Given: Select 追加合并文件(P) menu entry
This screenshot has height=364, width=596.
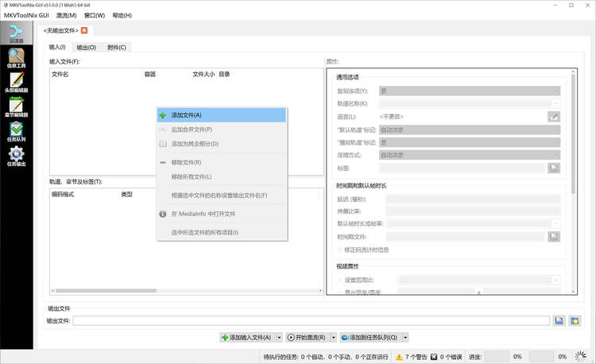Looking at the screenshot, I should (222, 130).
